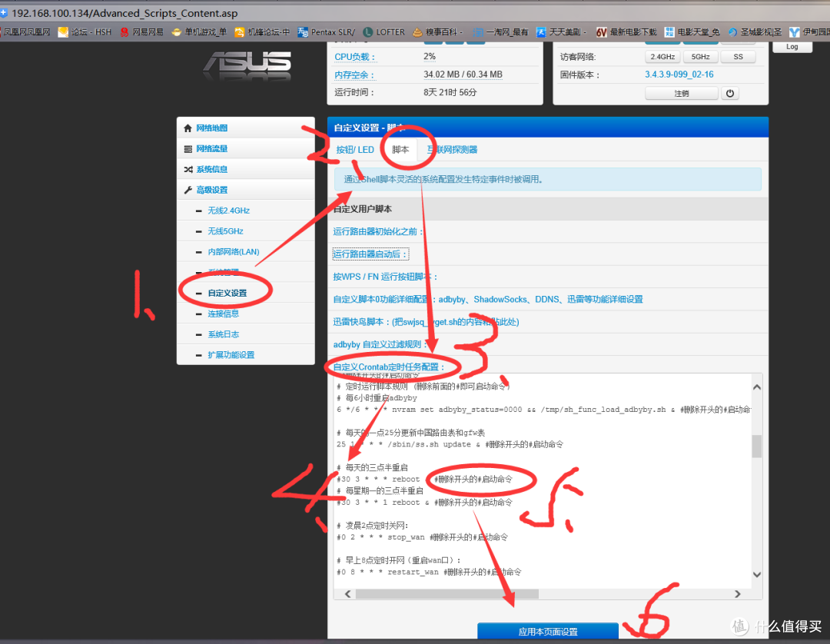Image resolution: width=830 pixels, height=644 pixels.
Task: Open the 天天美剧 bookmark
Action: 562,32
